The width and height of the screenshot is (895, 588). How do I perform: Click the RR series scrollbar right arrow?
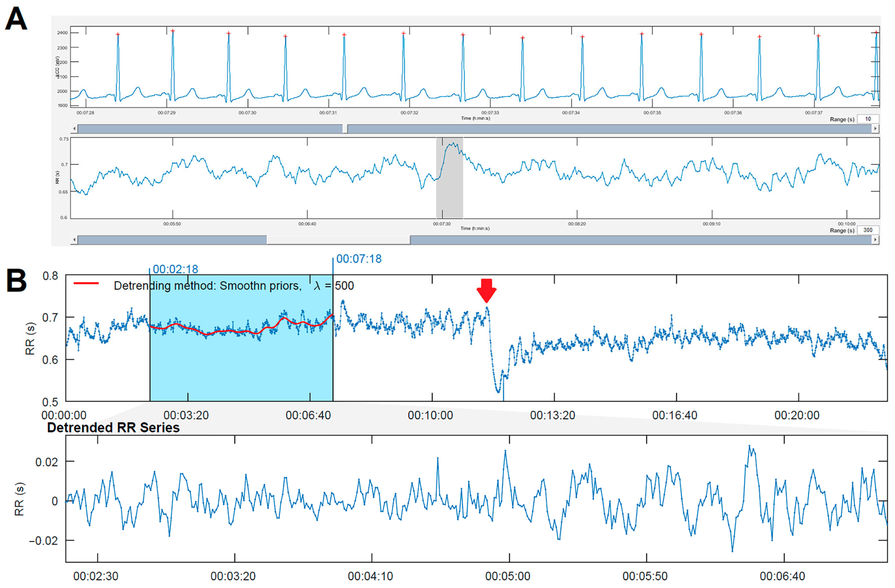click(x=875, y=240)
